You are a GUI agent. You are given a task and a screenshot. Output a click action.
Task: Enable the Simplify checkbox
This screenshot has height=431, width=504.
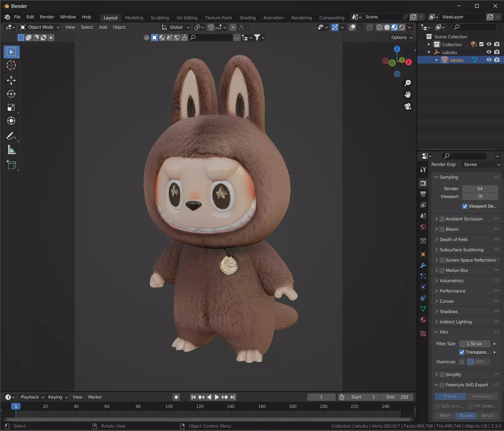[x=442, y=375]
